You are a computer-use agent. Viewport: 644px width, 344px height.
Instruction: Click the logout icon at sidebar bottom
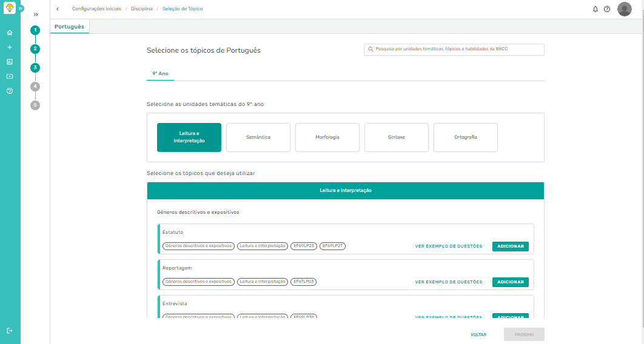coord(10,331)
